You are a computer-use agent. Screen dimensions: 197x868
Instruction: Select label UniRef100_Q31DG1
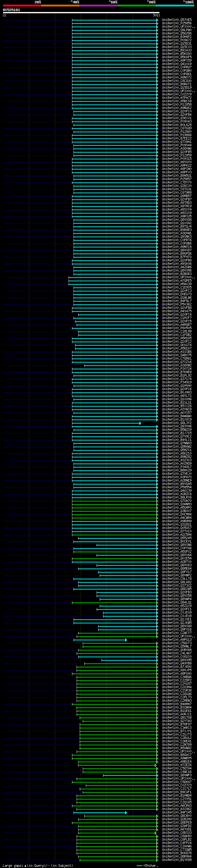[x=176, y=524]
